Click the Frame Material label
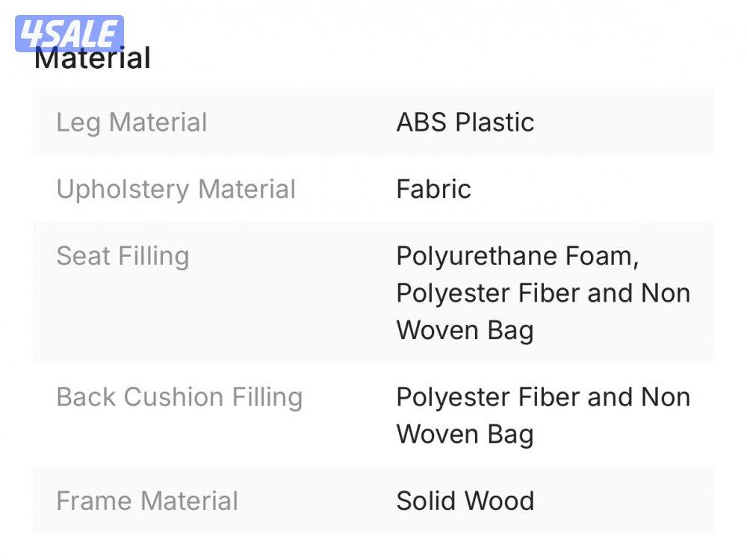This screenshot has height=560, width=747. tap(147, 500)
